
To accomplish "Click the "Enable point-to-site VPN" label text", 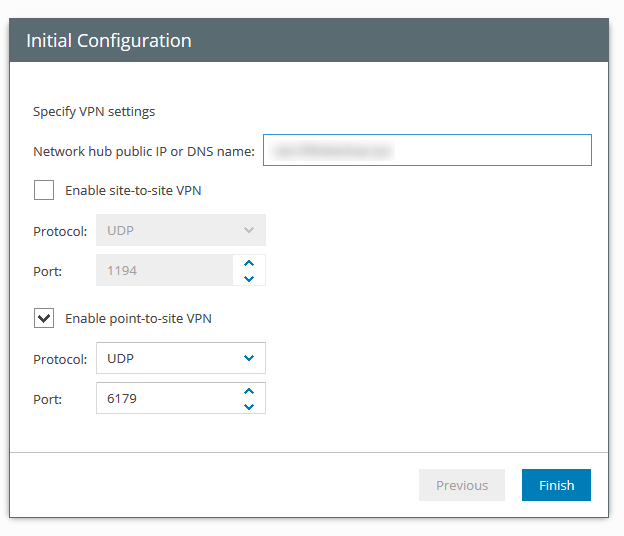I will tap(138, 318).
